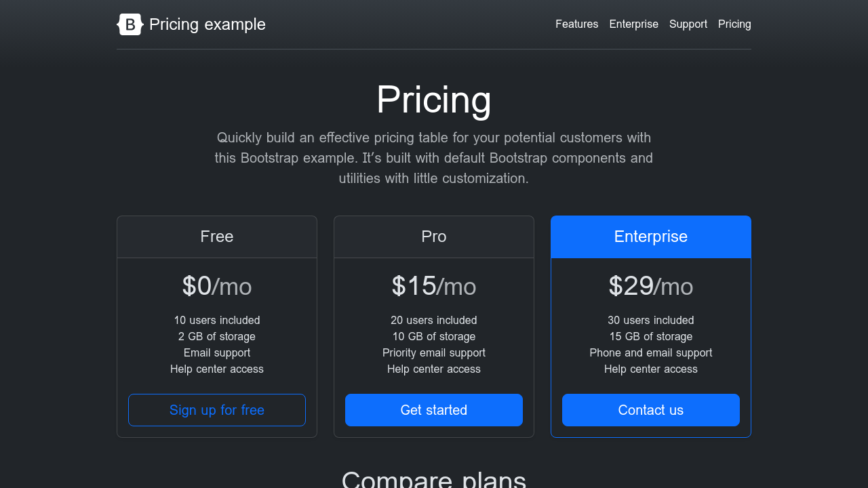Click the Get started button
Viewport: 868px width, 488px height.
pyautogui.click(x=434, y=410)
